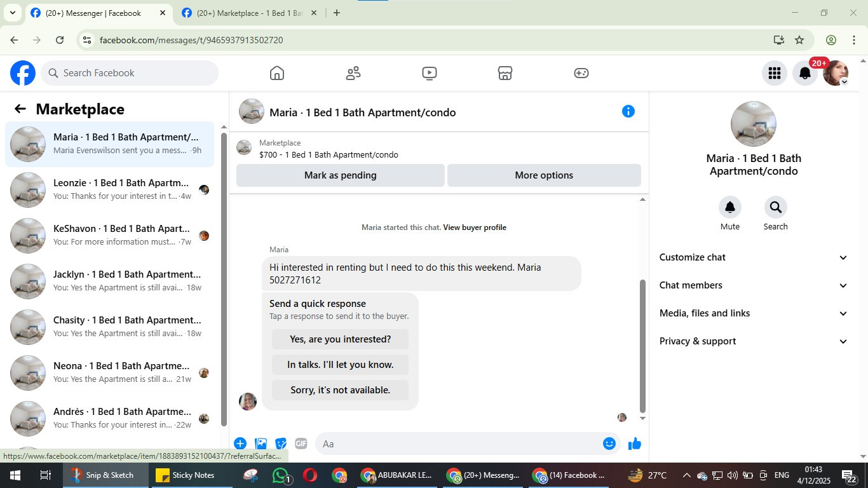Open conversation information icon

point(628,111)
